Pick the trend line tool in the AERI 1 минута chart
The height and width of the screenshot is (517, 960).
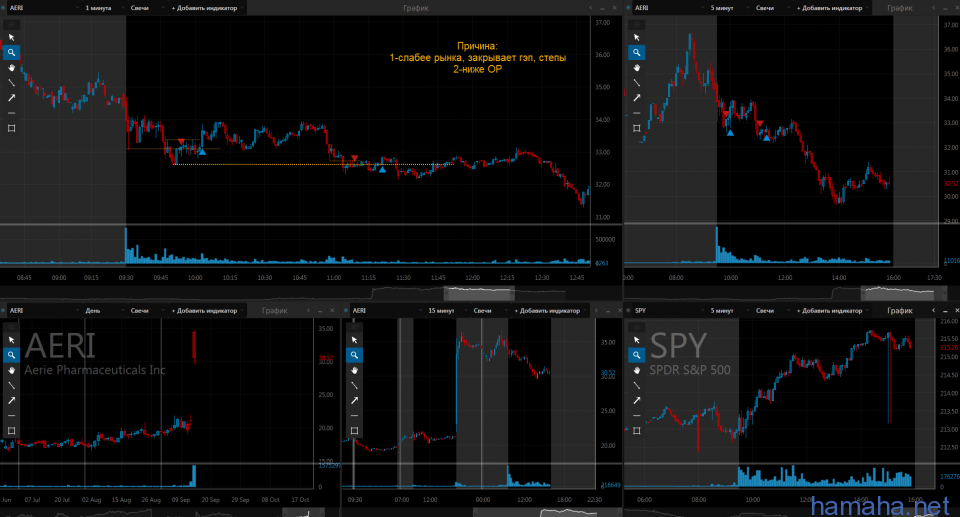(11, 83)
